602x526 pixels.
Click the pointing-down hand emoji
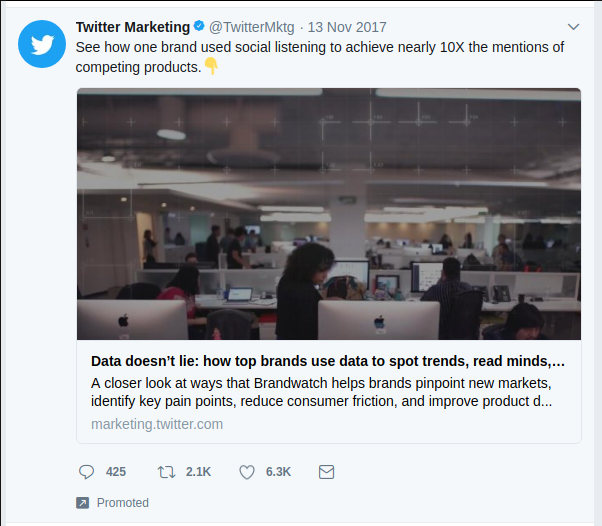[x=211, y=66]
